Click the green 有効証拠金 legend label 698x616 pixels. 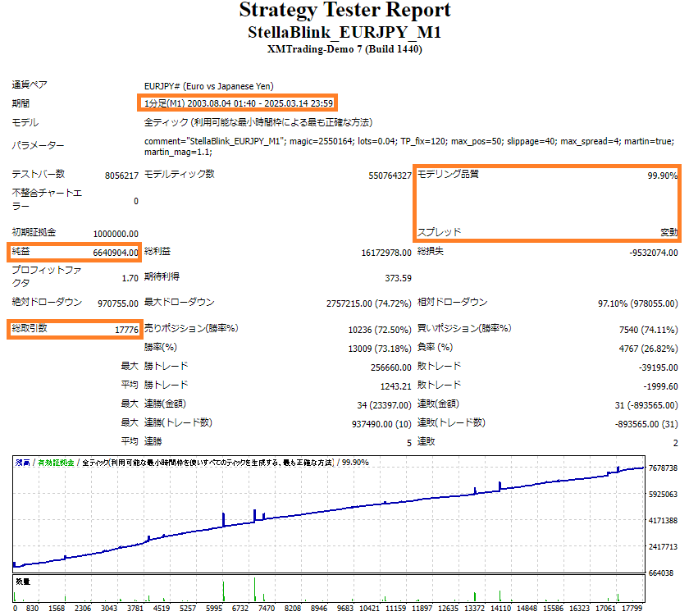[56, 463]
